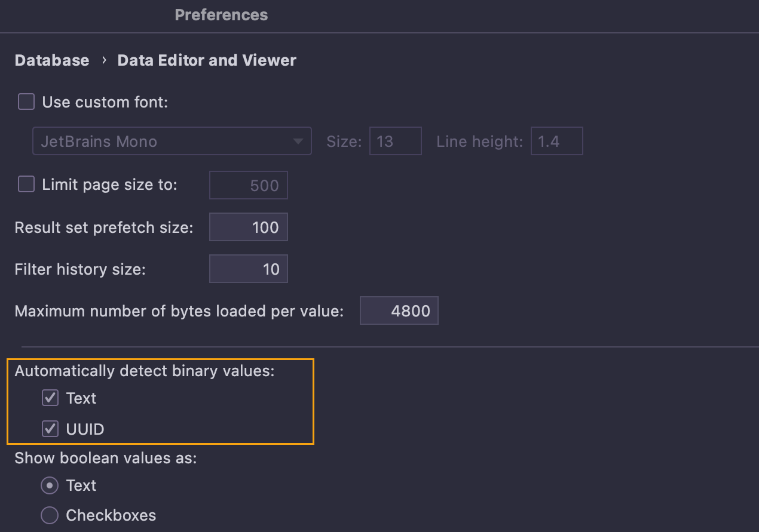
Task: Select Text radio under Show boolean values
Action: 50,485
